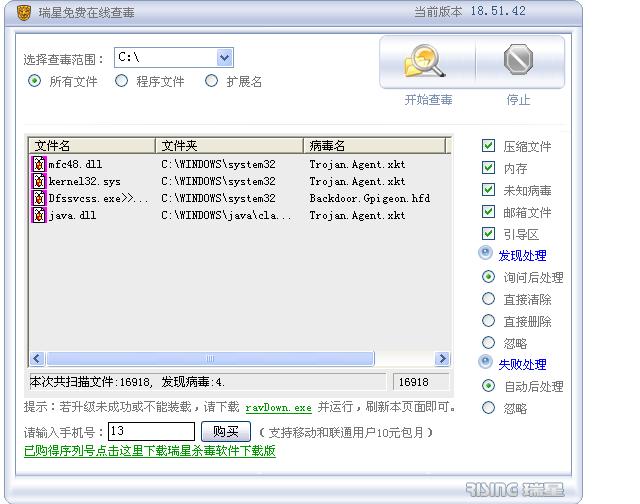640x504 pixels.
Task: Sort by the 病毒名 column header
Action: [x=375, y=145]
